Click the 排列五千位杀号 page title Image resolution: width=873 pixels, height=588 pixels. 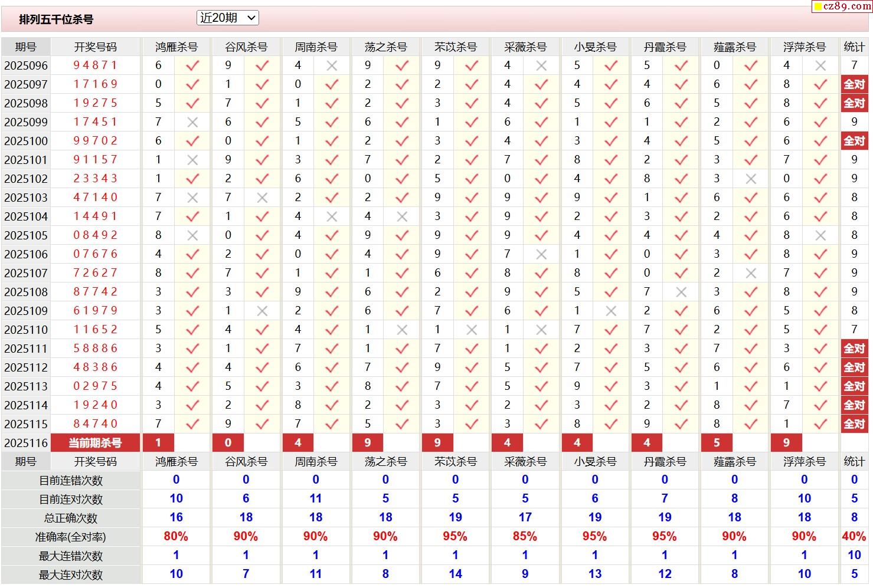56,19
